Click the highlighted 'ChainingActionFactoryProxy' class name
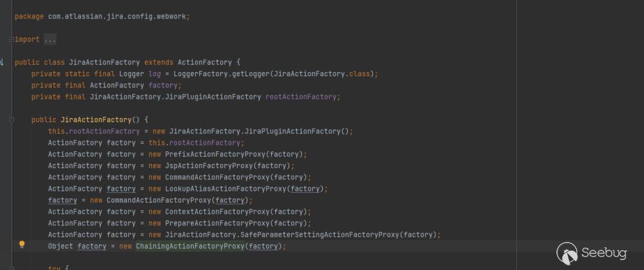This screenshot has height=270, width=644. 190,246
